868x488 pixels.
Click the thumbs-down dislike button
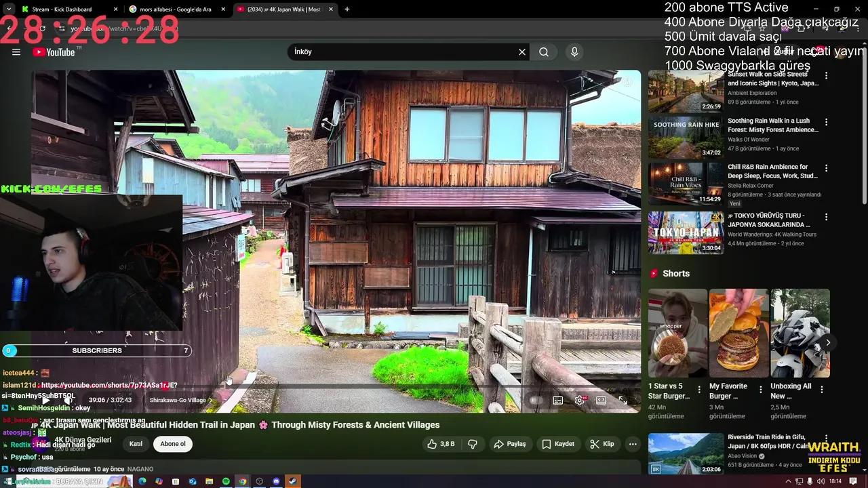(473, 444)
